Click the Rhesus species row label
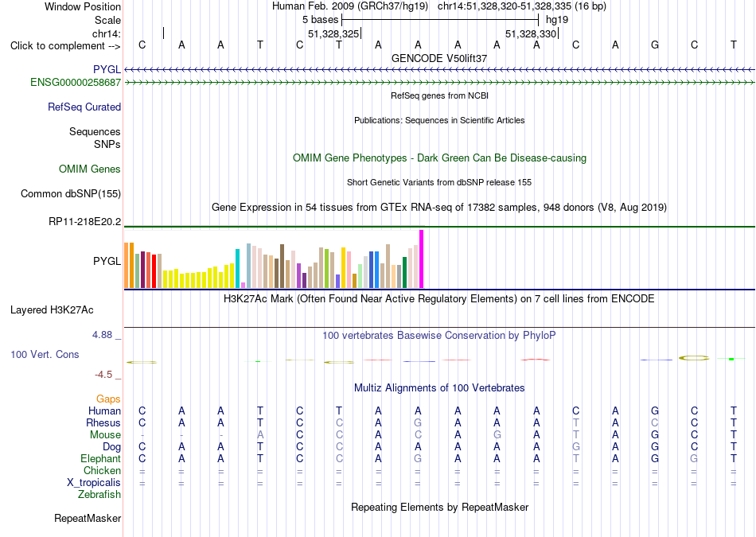Image resolution: width=756 pixels, height=537 pixels. [103, 422]
